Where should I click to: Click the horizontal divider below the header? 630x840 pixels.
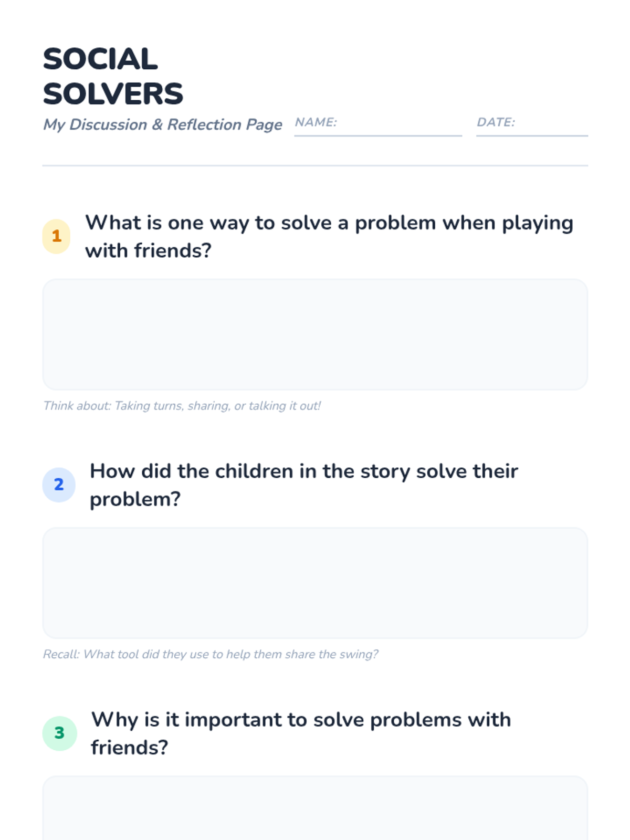click(315, 165)
